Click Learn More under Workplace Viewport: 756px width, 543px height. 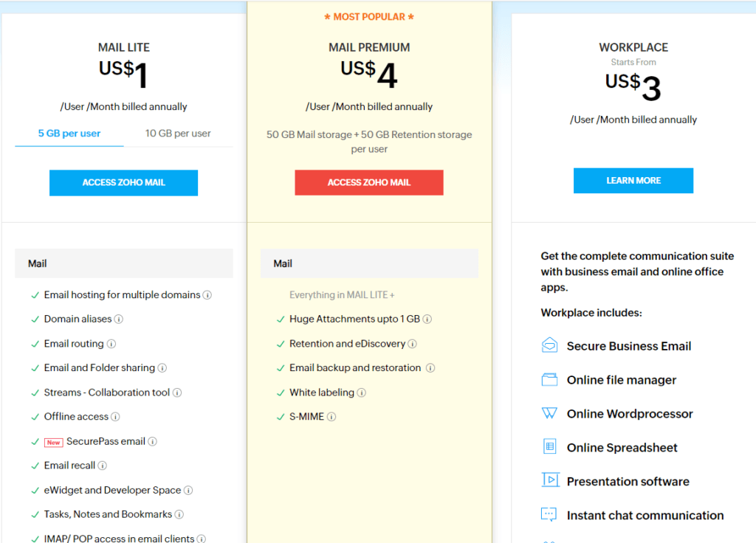coord(633,181)
